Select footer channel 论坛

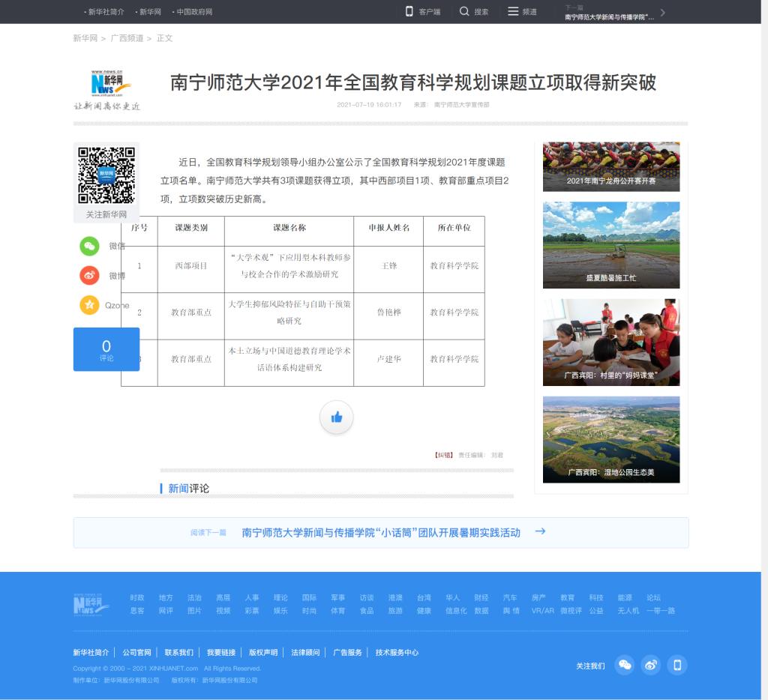653,597
